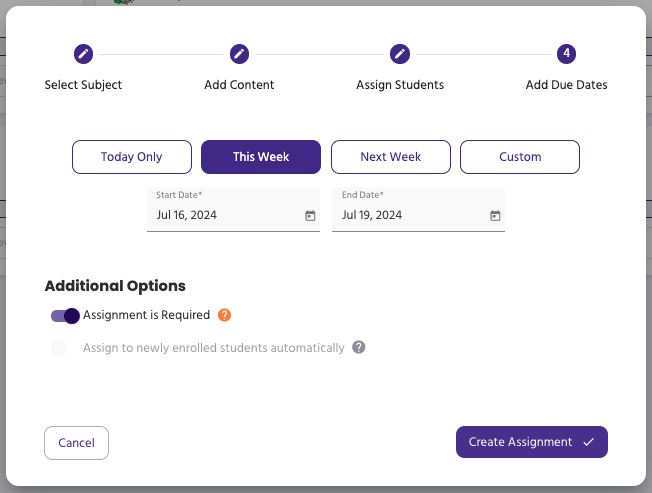Click the Select Subject pencil step icon

[83, 54]
